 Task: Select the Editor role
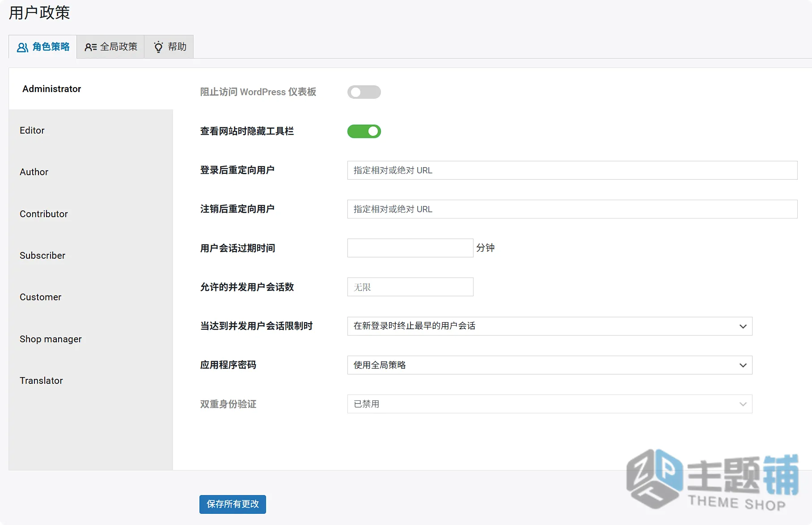[91, 130]
